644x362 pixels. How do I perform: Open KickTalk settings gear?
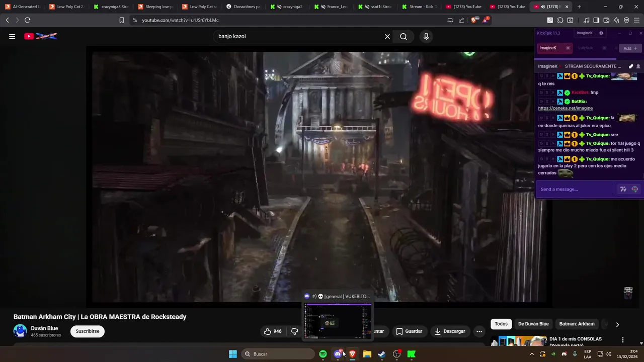(601, 33)
